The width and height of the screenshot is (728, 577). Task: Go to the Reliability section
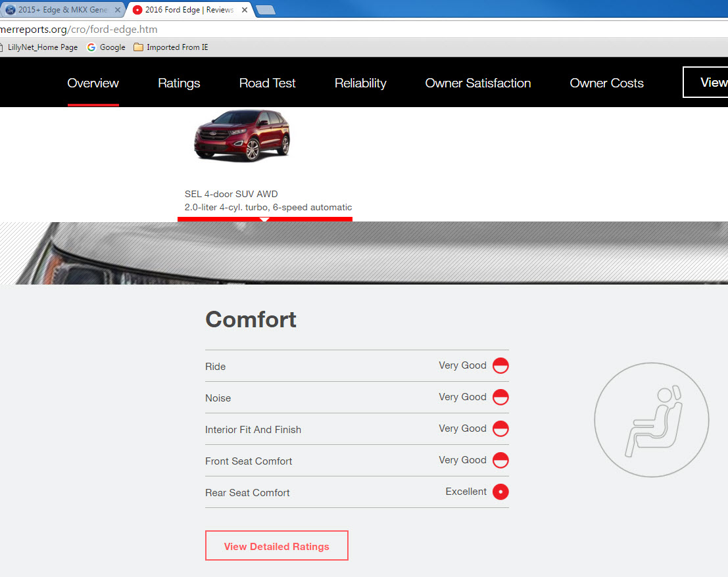(360, 83)
